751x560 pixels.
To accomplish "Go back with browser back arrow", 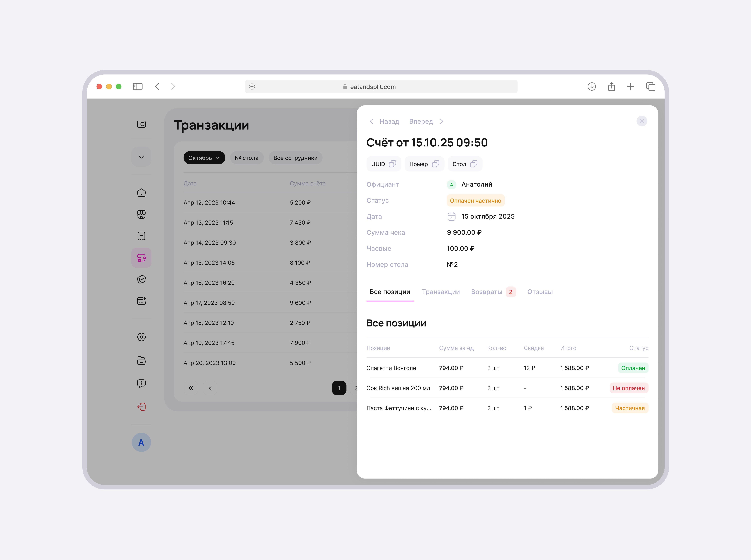I will pyautogui.click(x=157, y=86).
